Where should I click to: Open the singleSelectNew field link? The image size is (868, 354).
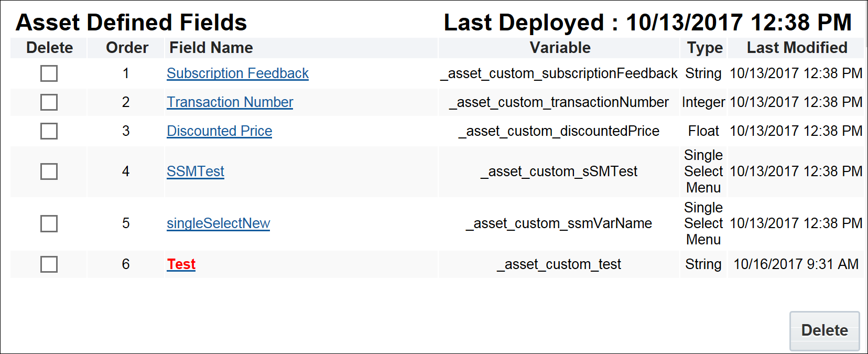(218, 223)
